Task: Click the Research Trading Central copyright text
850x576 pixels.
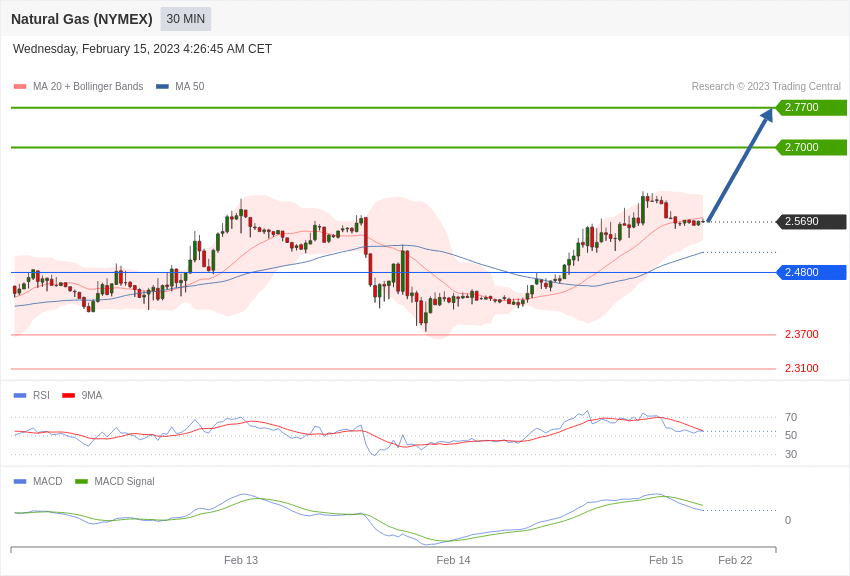Action: point(766,87)
